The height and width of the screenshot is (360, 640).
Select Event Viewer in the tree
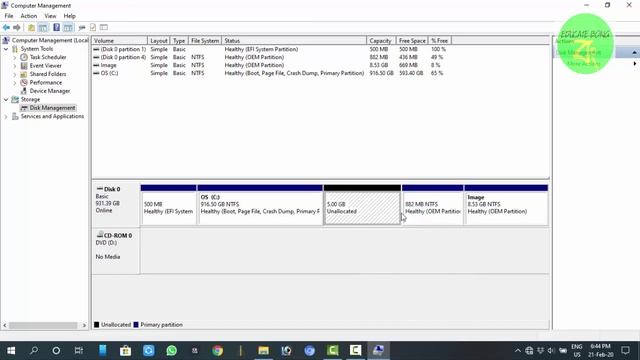tap(45, 66)
